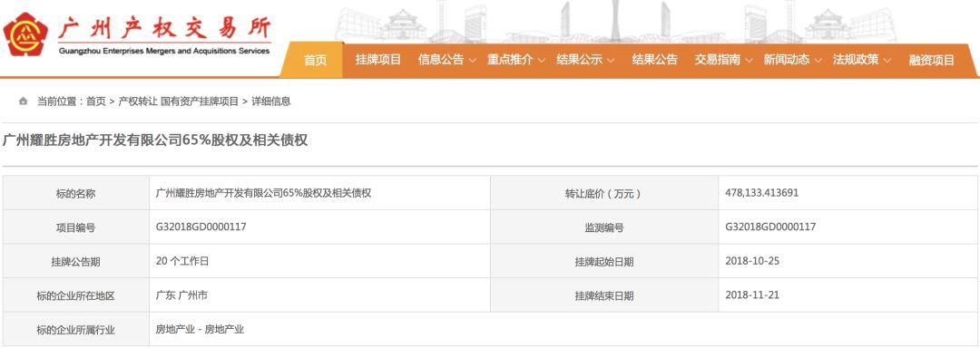This screenshot has height=348, width=980.
Task: Click the 挂牌结束日期 label cell
Action: 603,295
